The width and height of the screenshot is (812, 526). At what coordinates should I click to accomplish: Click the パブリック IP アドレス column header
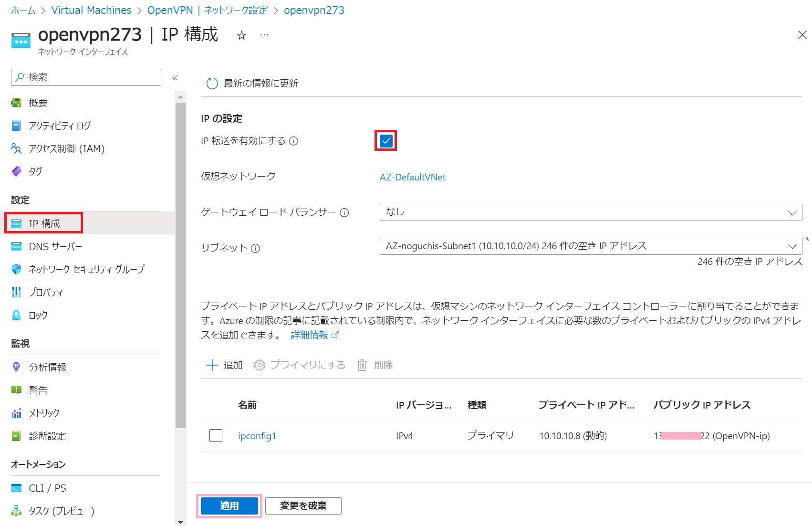(x=702, y=405)
